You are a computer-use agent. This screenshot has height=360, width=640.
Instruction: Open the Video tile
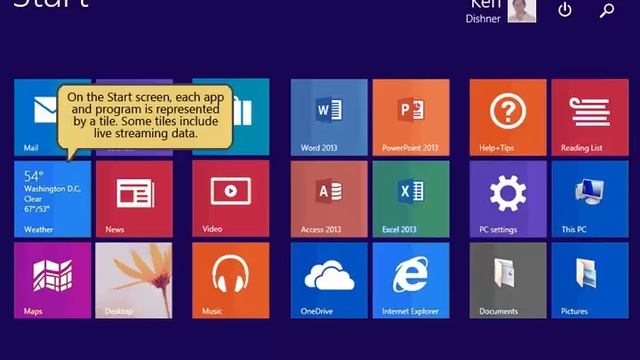[x=231, y=199]
